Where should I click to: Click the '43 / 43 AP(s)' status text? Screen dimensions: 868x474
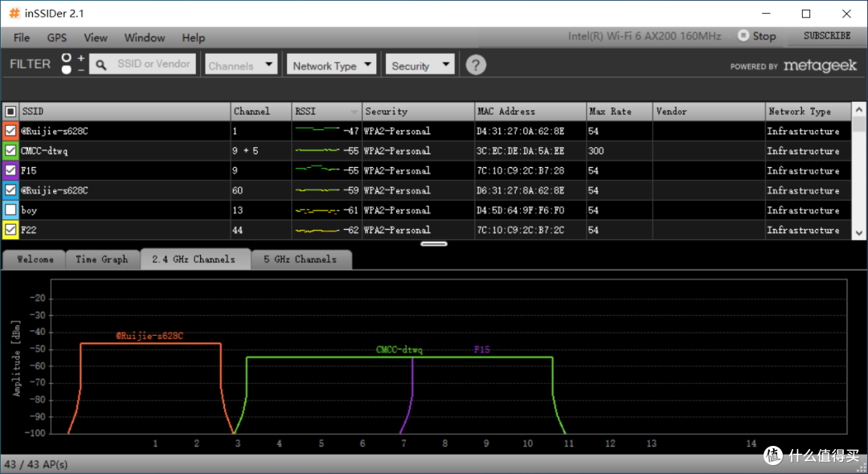pyautogui.click(x=36, y=464)
